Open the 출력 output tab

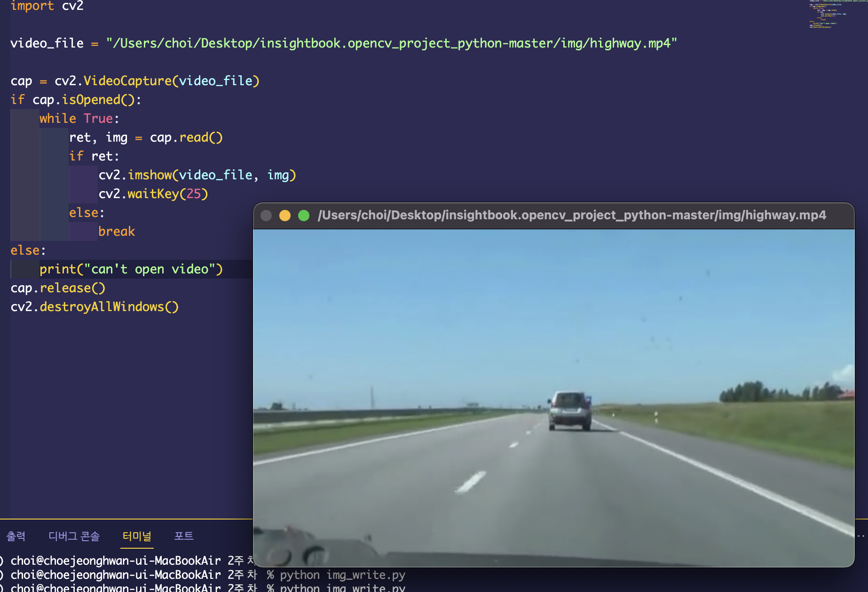click(x=16, y=536)
